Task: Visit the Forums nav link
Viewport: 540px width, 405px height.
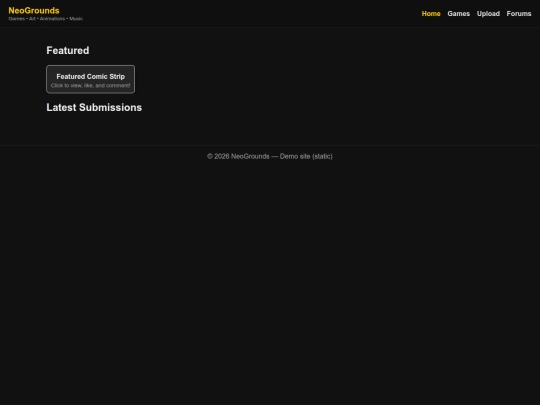Action: [x=519, y=14]
